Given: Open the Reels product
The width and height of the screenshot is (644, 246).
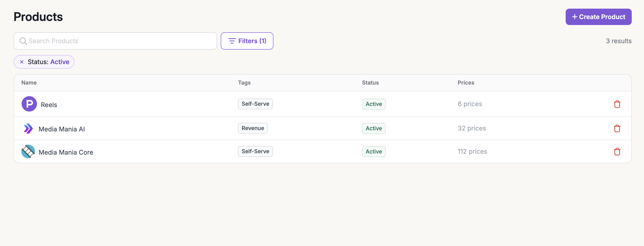Looking at the screenshot, I should coord(49,105).
